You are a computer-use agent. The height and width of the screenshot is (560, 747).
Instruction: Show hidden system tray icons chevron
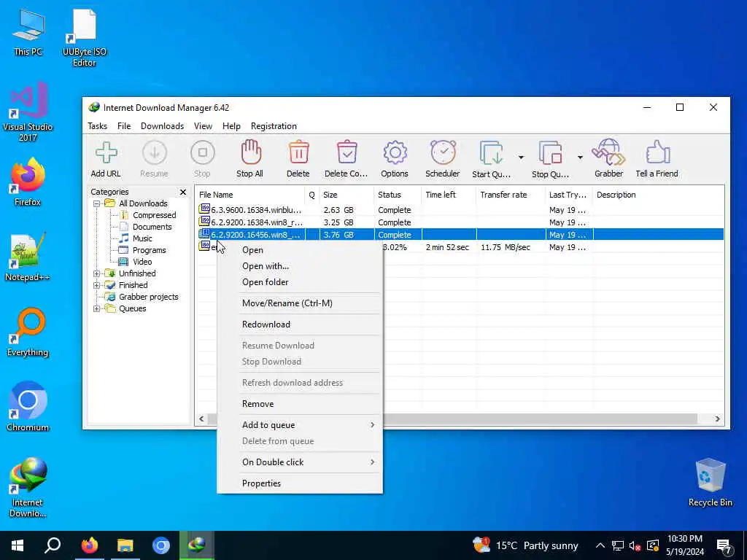pos(600,545)
